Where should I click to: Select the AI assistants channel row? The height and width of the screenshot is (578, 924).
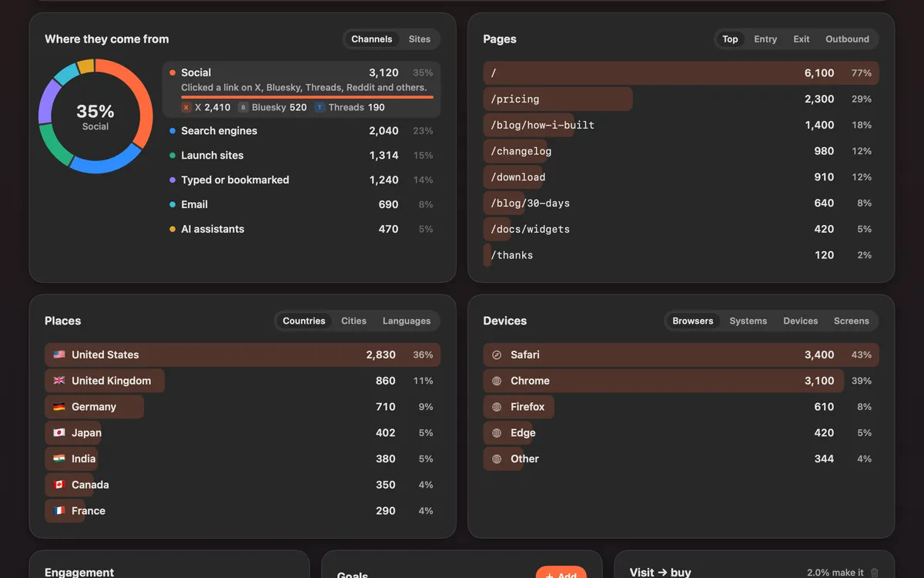pos(302,230)
